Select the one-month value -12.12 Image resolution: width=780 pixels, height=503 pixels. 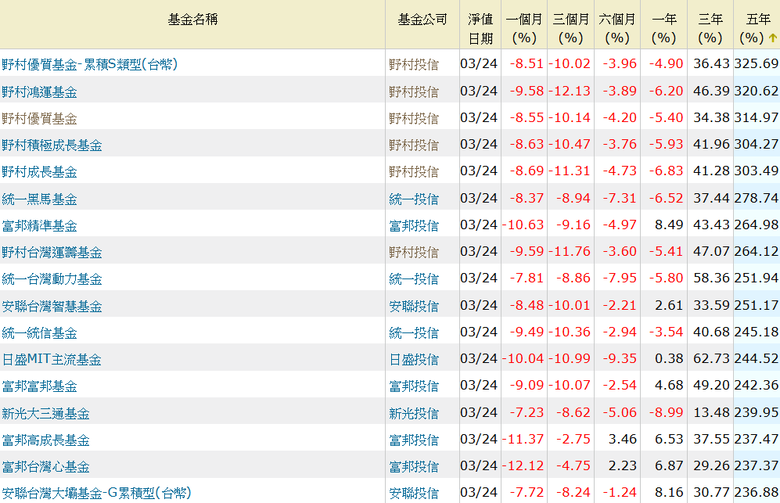click(x=523, y=466)
